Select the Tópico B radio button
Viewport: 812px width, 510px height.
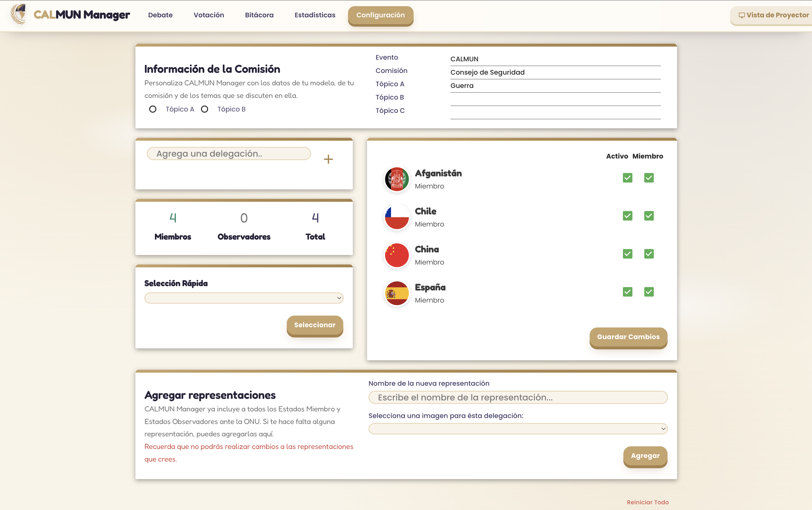tap(205, 109)
